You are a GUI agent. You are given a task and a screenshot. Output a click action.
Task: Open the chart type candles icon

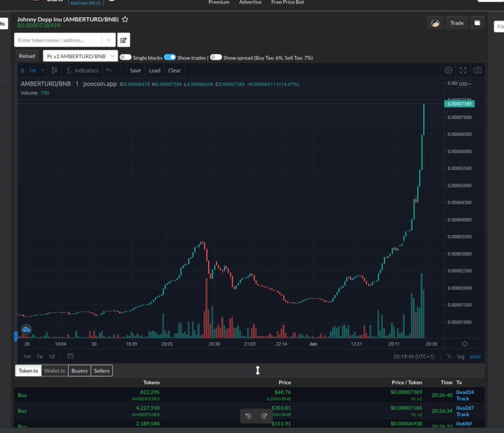pos(54,71)
